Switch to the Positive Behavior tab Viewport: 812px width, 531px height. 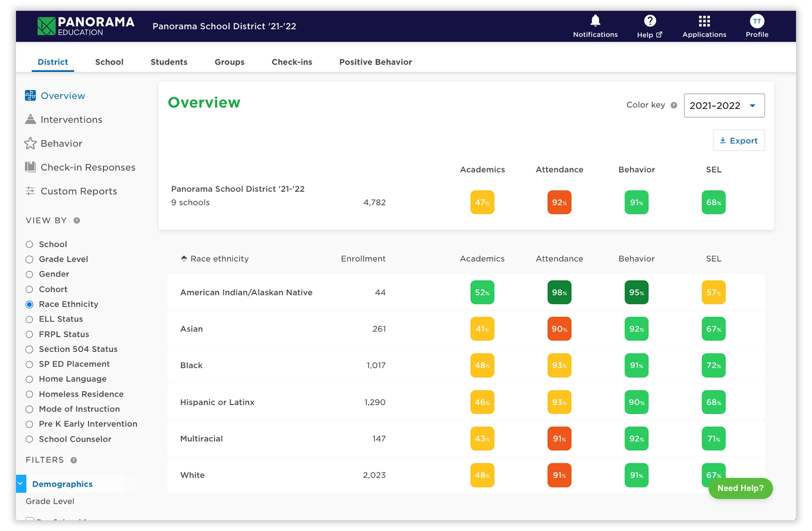(x=375, y=62)
